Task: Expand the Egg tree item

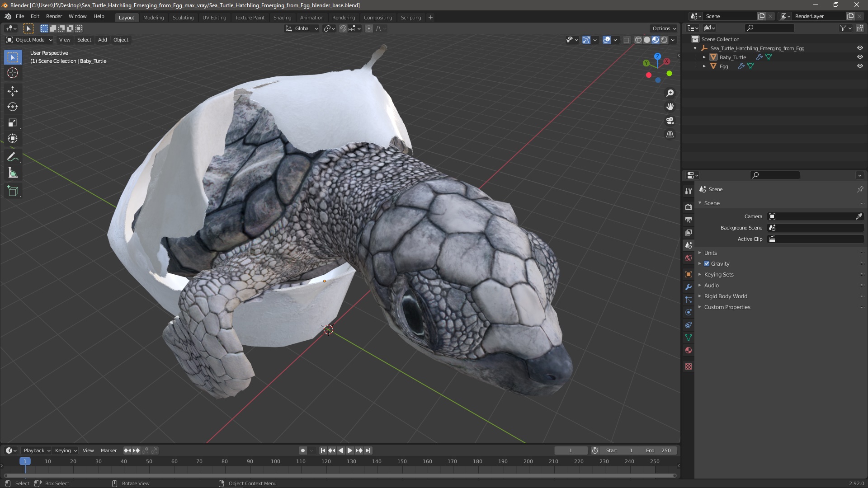Action: pyautogui.click(x=704, y=66)
